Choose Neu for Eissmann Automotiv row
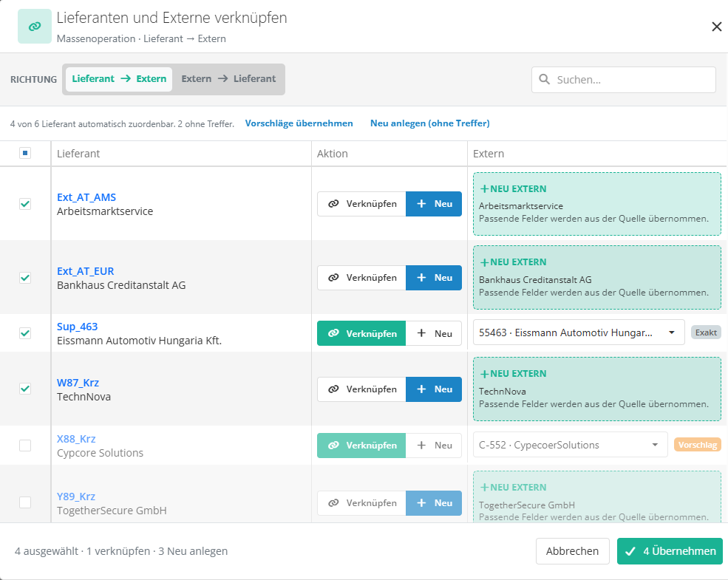 (x=434, y=333)
